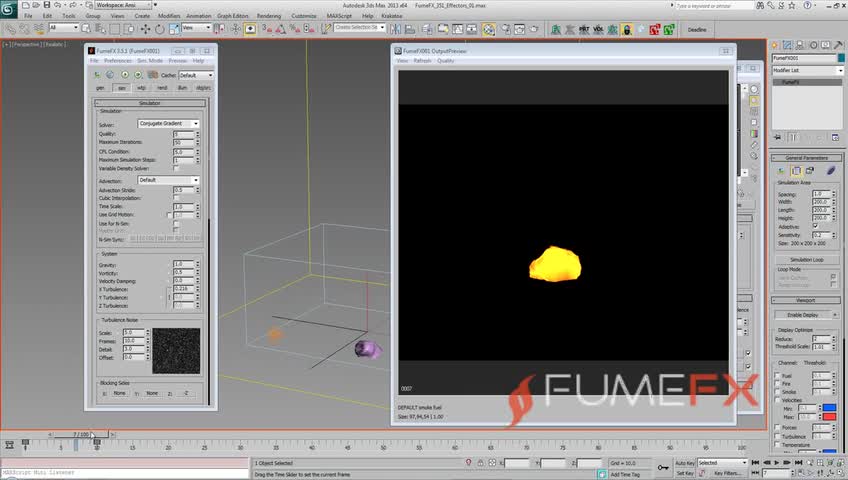Open the Advection Default dropdown
This screenshot has width=848, height=480.
click(168, 180)
